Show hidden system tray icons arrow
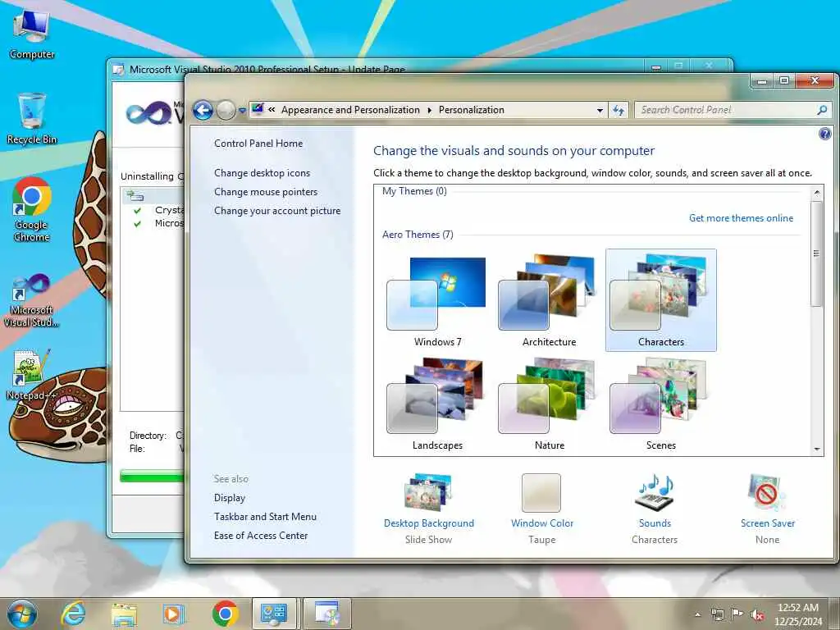The height and width of the screenshot is (630, 840). click(x=697, y=614)
